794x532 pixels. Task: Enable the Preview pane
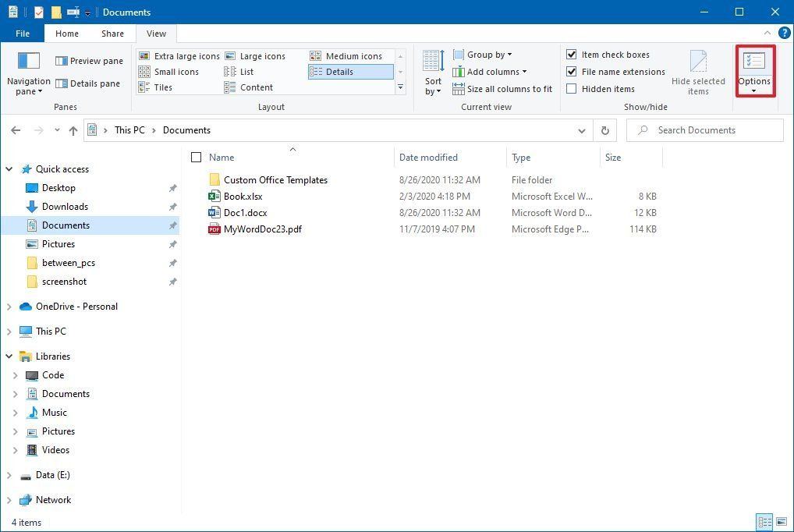pos(88,60)
